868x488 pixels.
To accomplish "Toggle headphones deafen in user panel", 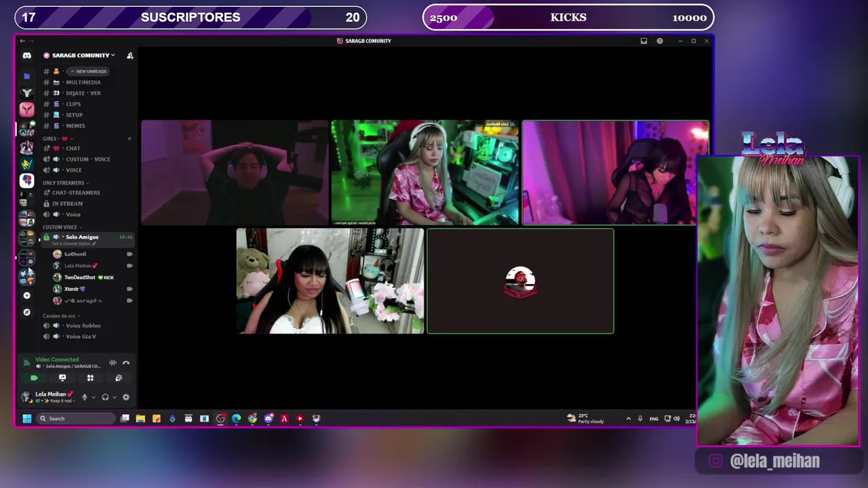I will (x=105, y=397).
